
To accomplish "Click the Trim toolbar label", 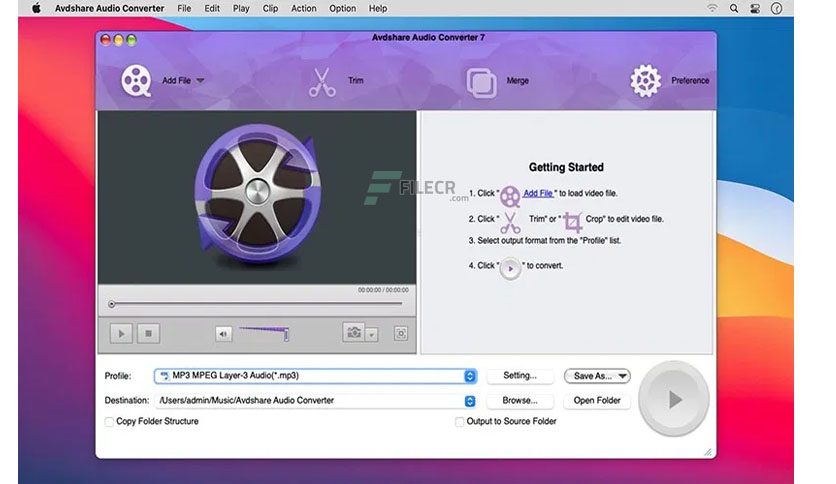I will point(356,80).
